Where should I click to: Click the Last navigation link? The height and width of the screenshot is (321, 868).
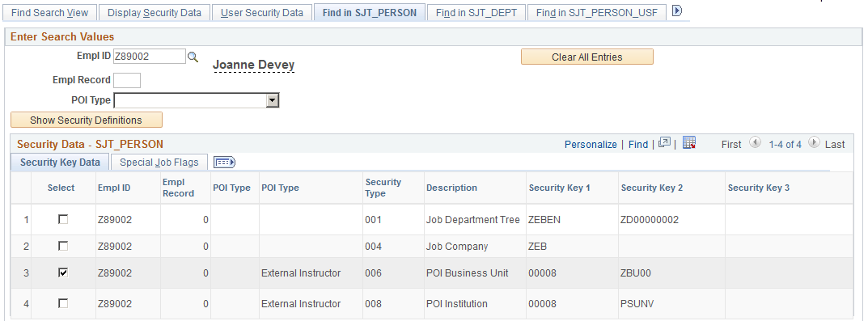pyautogui.click(x=835, y=144)
